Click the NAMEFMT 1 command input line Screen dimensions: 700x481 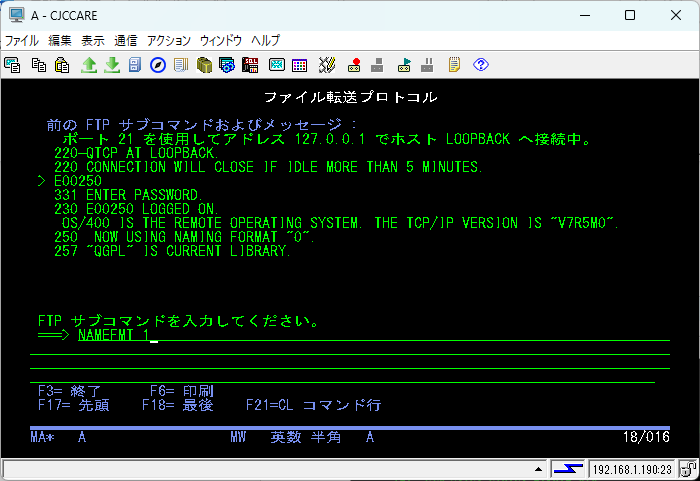point(374,335)
